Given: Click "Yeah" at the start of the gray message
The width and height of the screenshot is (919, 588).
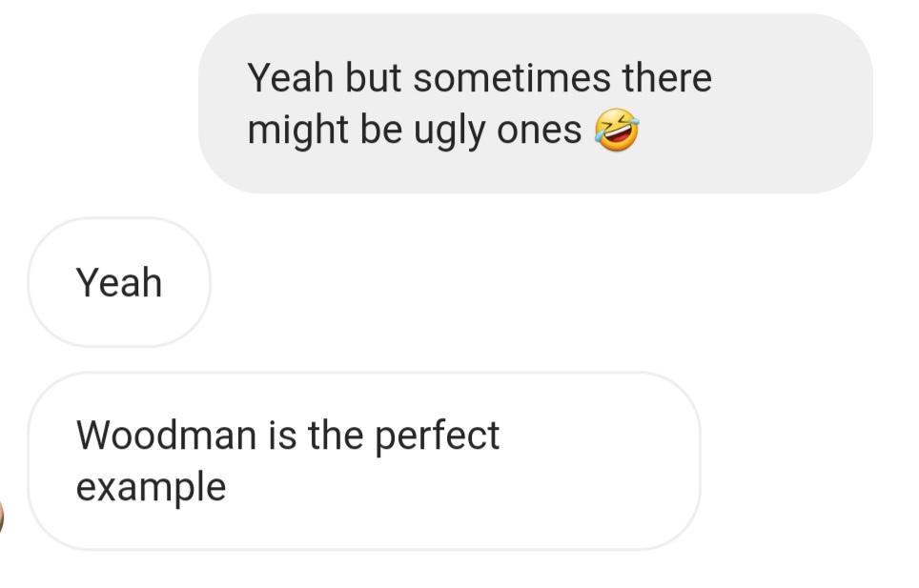Looking at the screenshot, I should 291,77.
